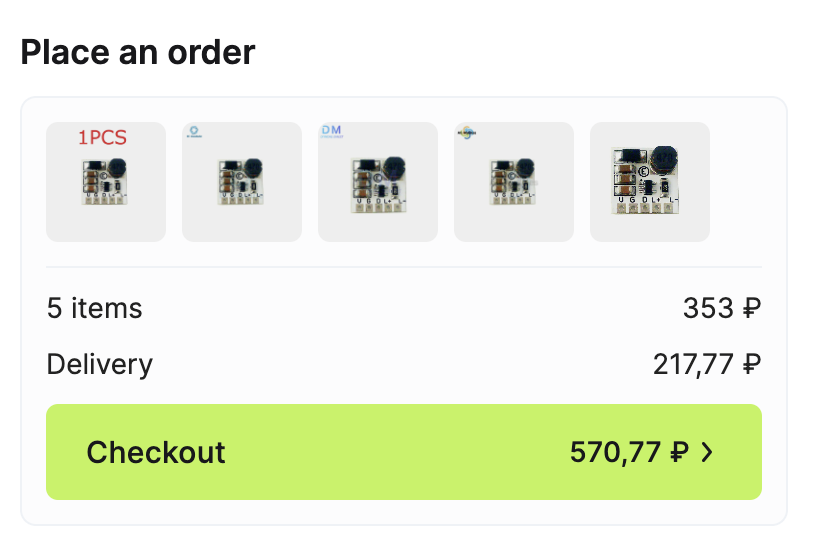Screen dimensions: 826x544
Task: Click the green Checkout button
Action: tap(404, 452)
